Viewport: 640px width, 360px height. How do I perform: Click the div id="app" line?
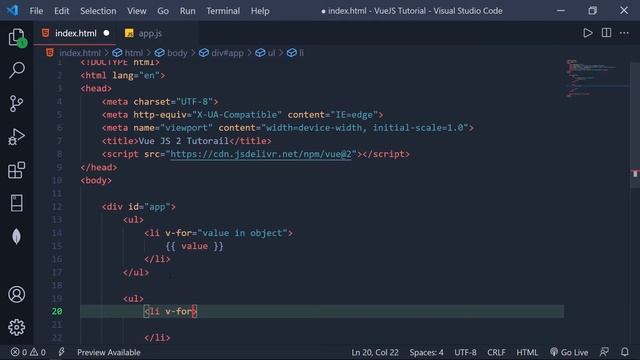tap(139, 207)
